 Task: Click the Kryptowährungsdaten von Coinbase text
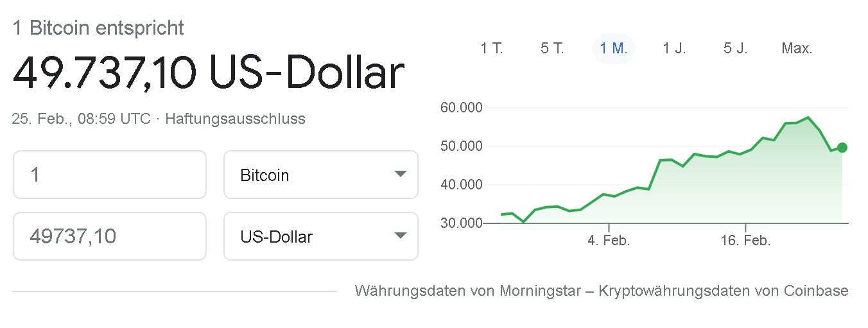724,291
